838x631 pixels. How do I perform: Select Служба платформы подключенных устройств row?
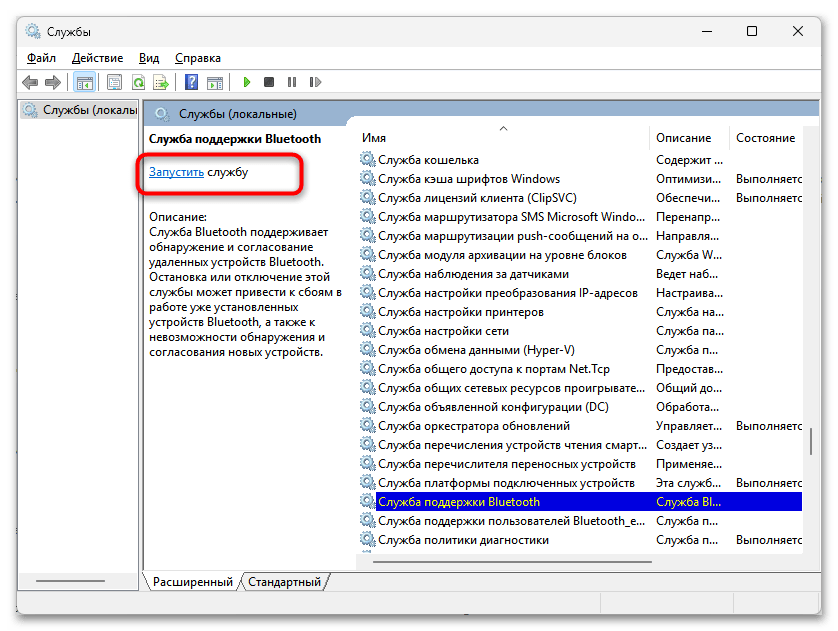pos(581,482)
